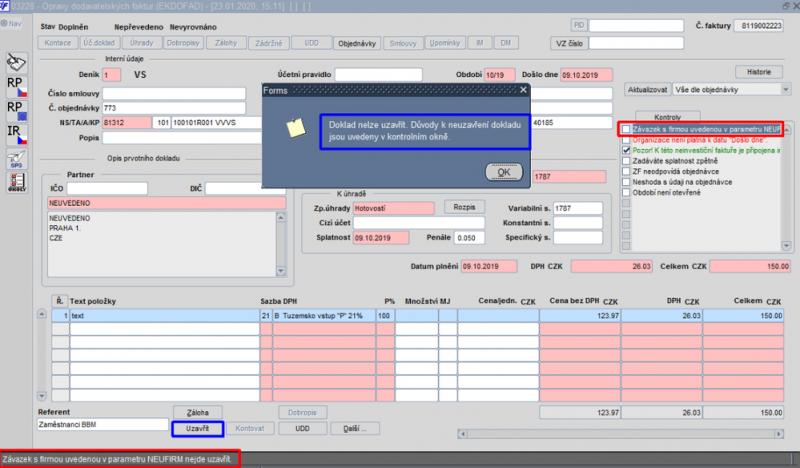Open the Nav navigator icon
Screen dimensions: 800x468
tap(11, 23)
